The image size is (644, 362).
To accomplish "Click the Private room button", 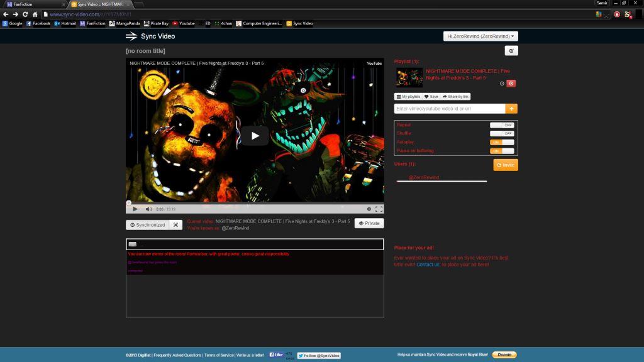I will 369,223.
